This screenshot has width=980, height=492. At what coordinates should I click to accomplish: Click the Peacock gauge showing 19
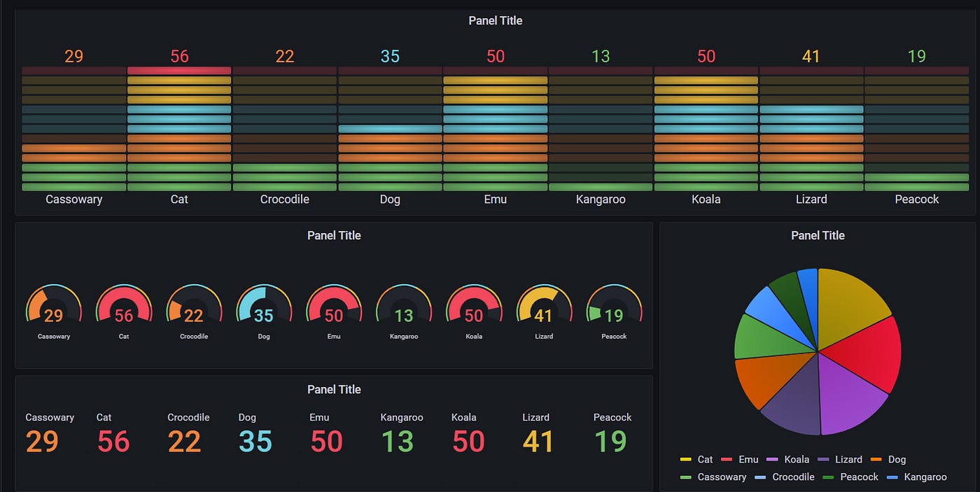pyautogui.click(x=614, y=308)
